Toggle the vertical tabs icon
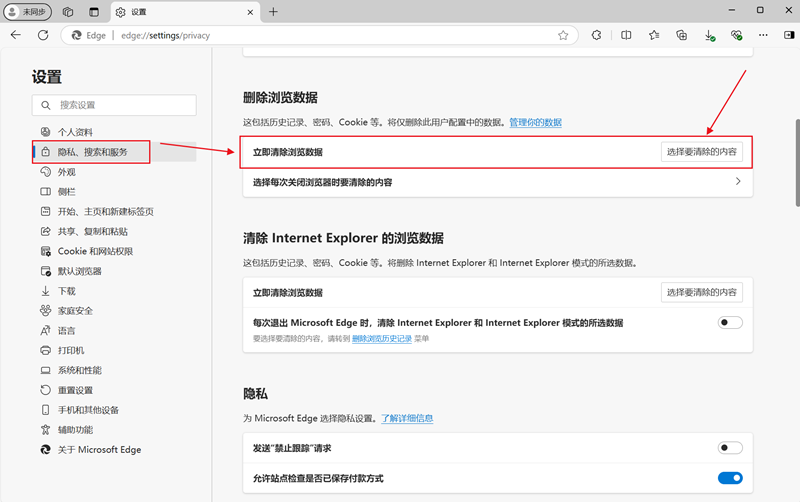 (x=94, y=12)
